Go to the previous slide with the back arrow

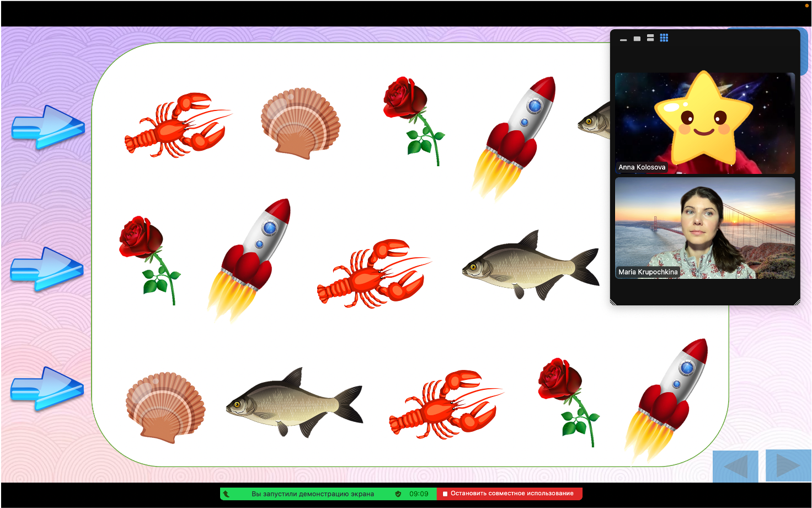[735, 466]
